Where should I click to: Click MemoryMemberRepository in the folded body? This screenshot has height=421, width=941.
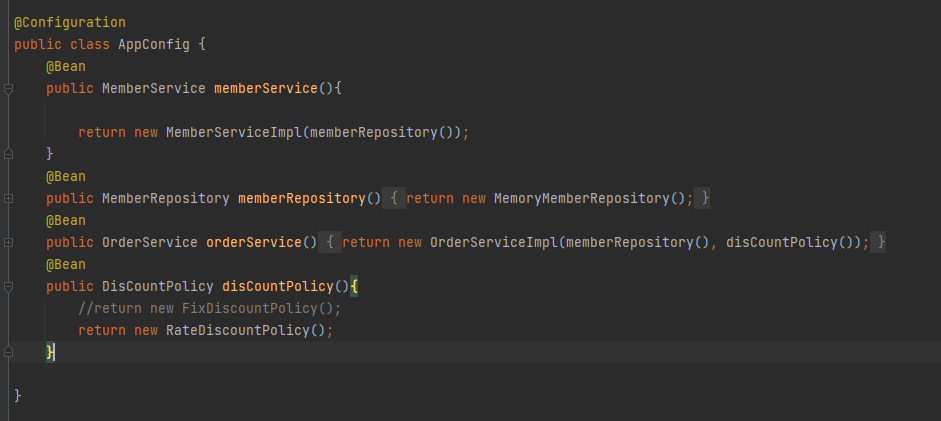[x=582, y=199]
